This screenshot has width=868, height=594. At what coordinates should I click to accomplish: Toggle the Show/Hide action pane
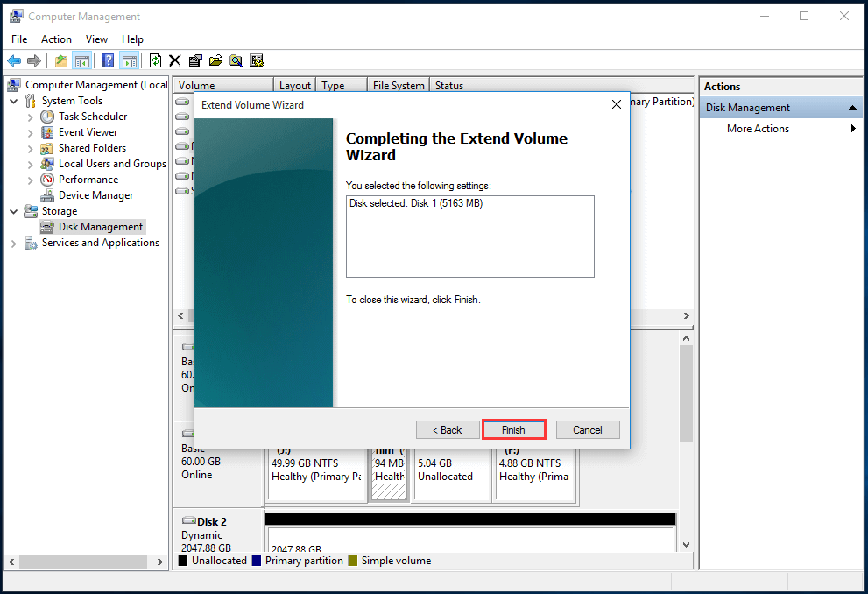tap(129, 60)
